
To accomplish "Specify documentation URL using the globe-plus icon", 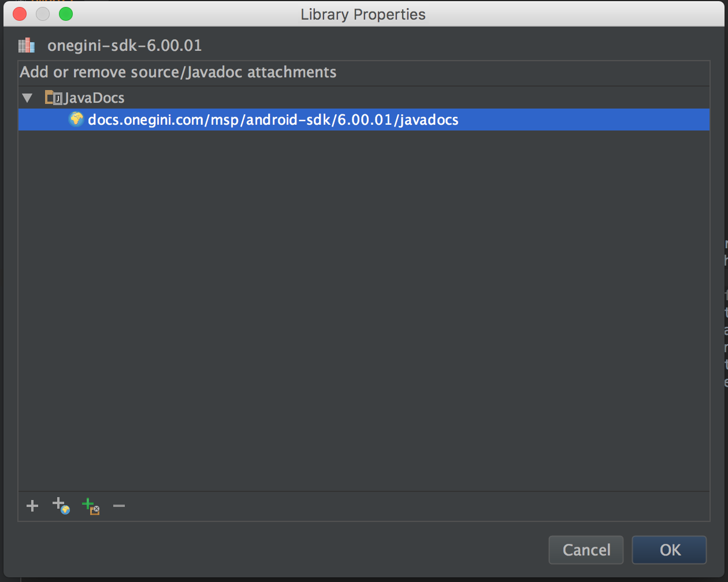I will [x=61, y=506].
